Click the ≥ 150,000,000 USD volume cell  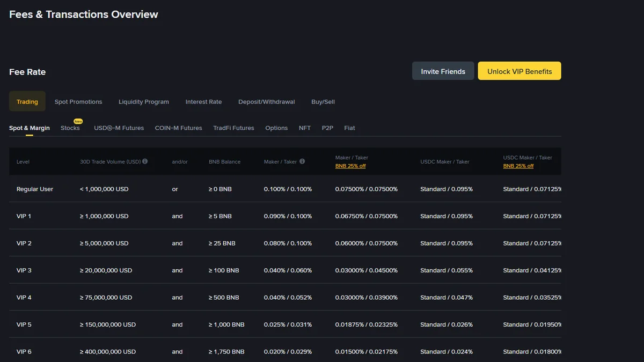coord(108,324)
